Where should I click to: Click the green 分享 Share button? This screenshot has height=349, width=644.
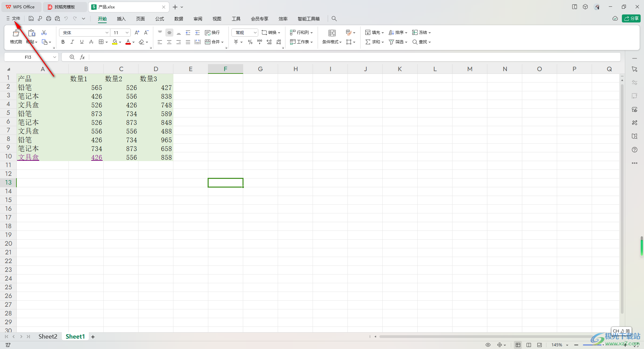pyautogui.click(x=631, y=18)
